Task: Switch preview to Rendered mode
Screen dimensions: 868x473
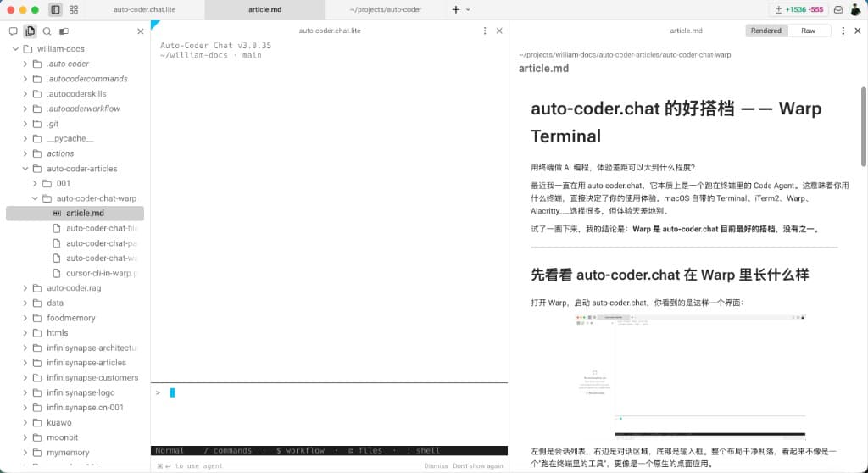Action: point(766,31)
